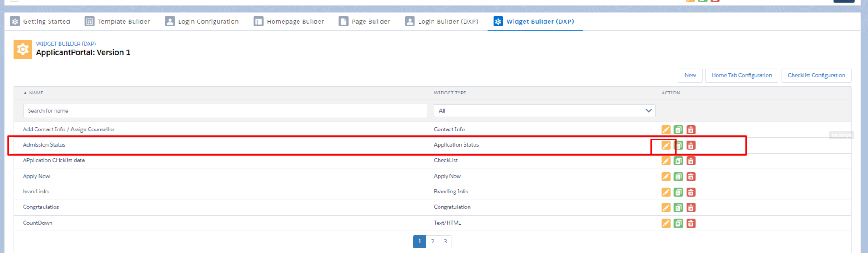Viewport: 868px width, 253px height.
Task: Clone the Congrtaulatios widget
Action: pos(678,208)
